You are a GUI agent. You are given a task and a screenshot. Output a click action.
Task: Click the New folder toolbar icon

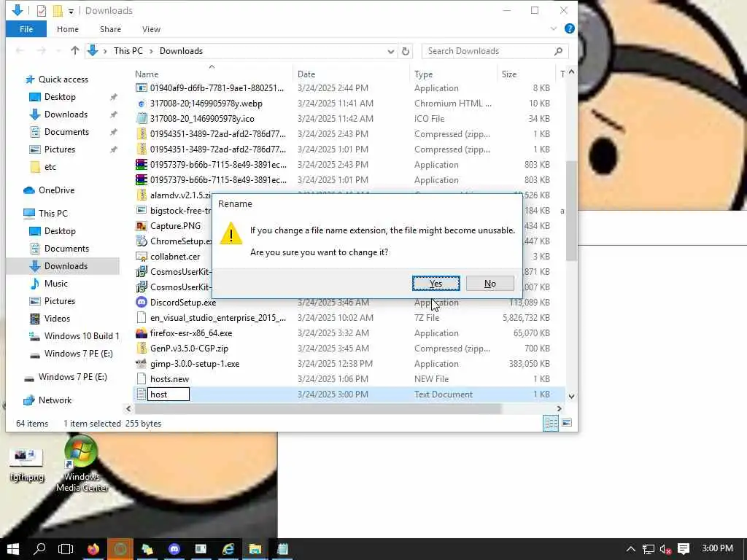(58, 10)
